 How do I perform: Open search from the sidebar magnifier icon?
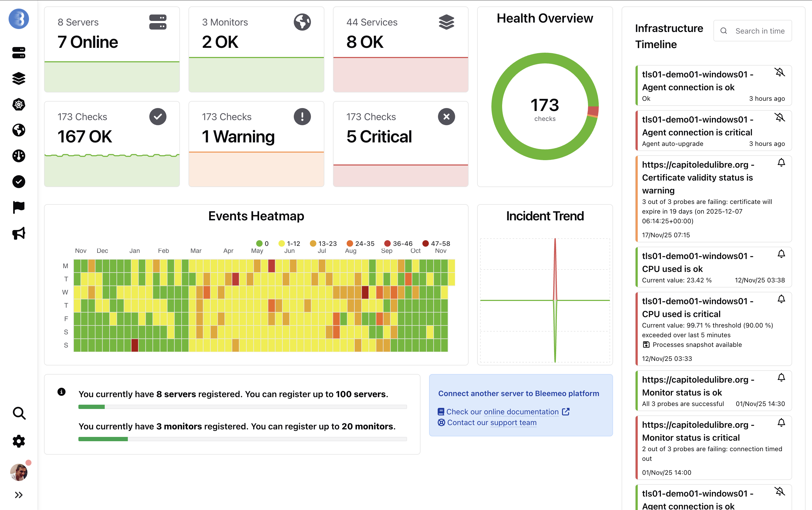coord(19,413)
